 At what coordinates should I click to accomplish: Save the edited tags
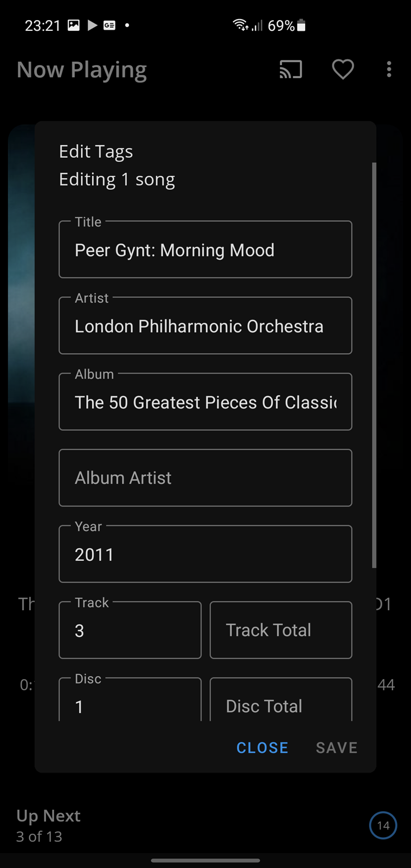click(337, 748)
